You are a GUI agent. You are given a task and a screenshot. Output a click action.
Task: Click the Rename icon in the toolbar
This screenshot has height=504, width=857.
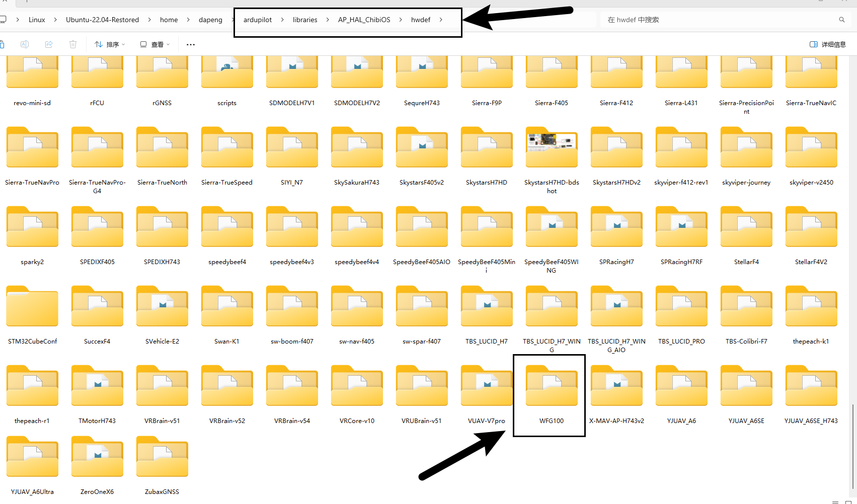point(24,44)
